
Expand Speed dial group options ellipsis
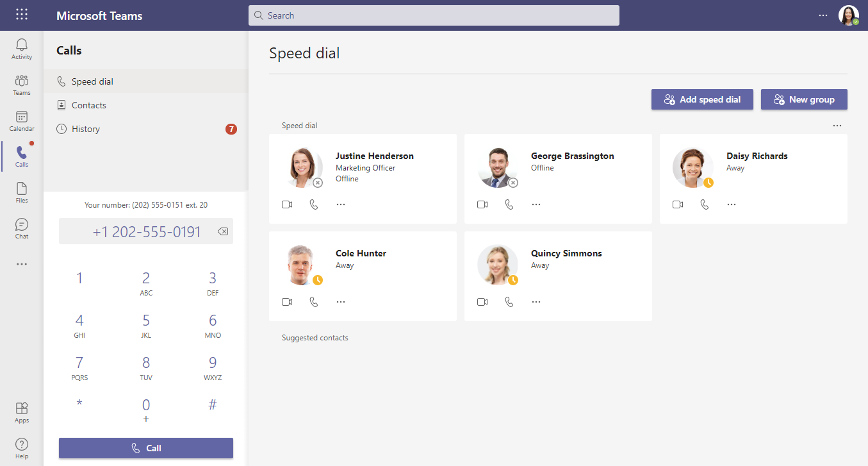pyautogui.click(x=837, y=126)
